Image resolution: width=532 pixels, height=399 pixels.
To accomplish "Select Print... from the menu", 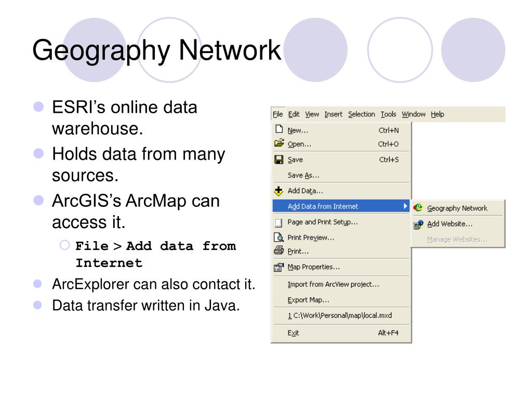I will (x=341, y=251).
